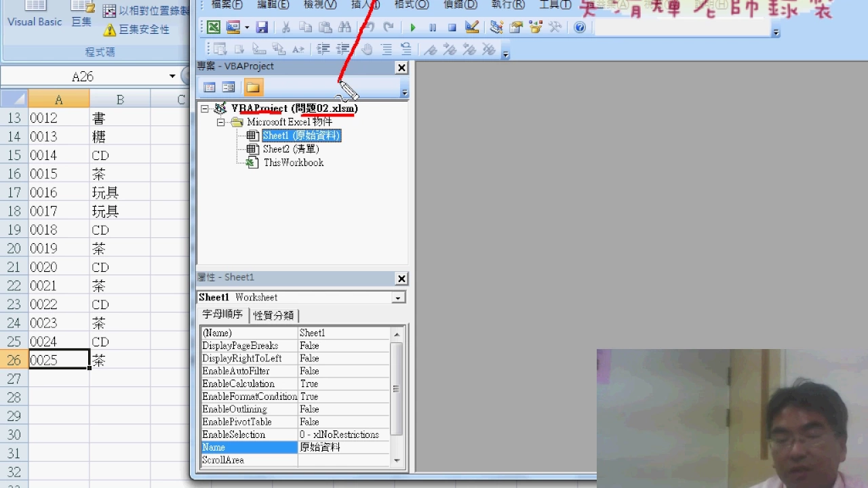Click the Parameter Info icon

[x=279, y=49]
